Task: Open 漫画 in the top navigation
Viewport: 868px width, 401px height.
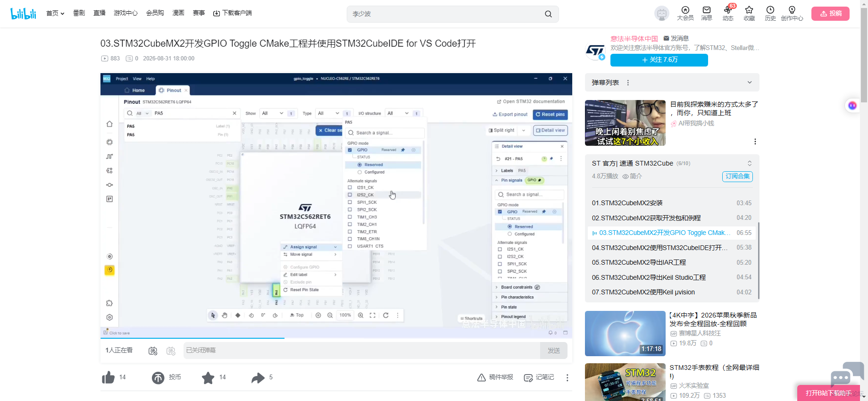Action: tap(178, 13)
